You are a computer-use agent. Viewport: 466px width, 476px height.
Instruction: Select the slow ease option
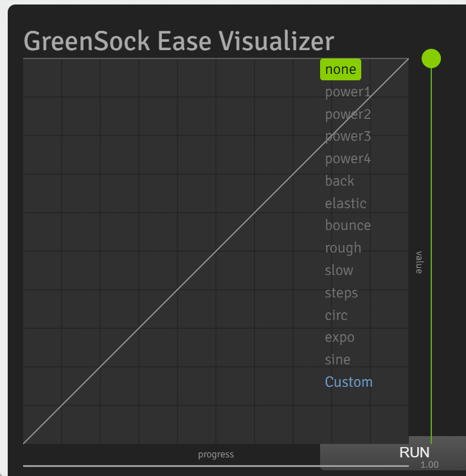tap(339, 270)
